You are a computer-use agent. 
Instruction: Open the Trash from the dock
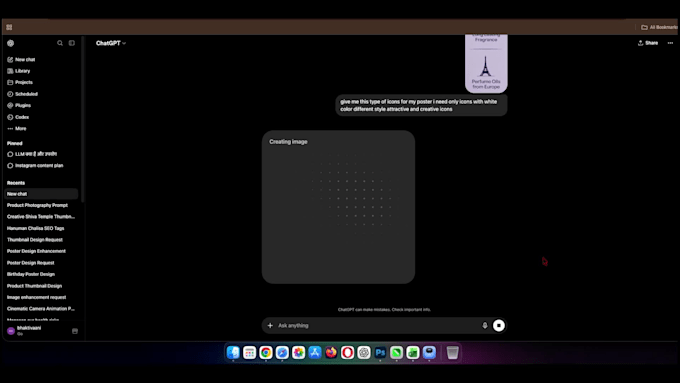(452, 352)
